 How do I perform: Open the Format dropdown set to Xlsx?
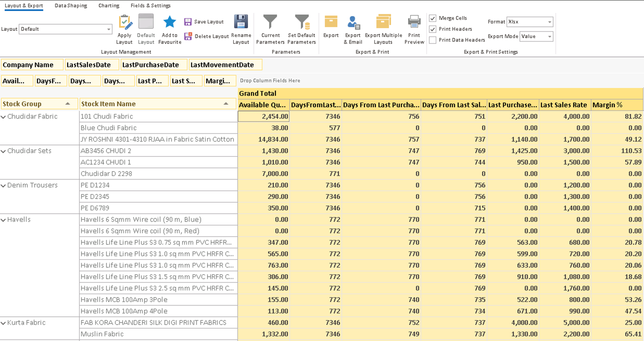pos(530,22)
